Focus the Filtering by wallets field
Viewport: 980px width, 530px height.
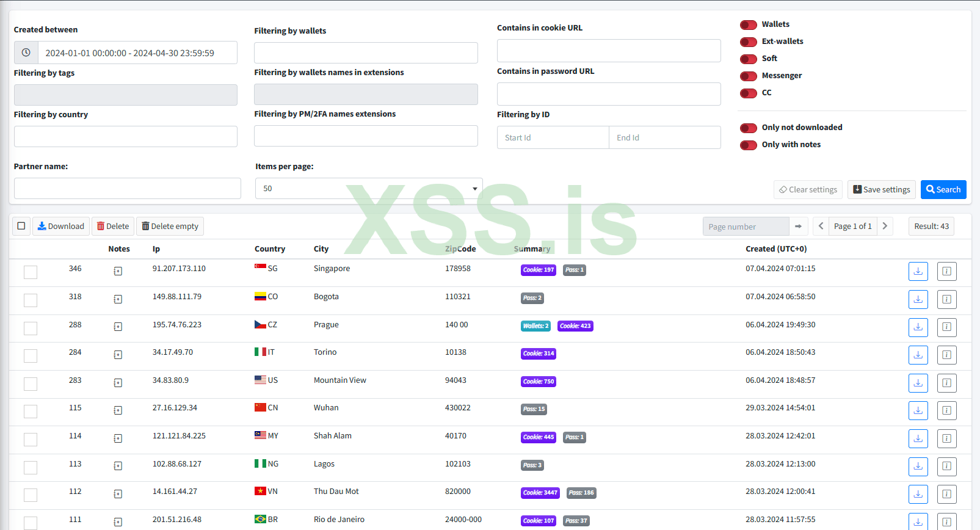click(366, 53)
